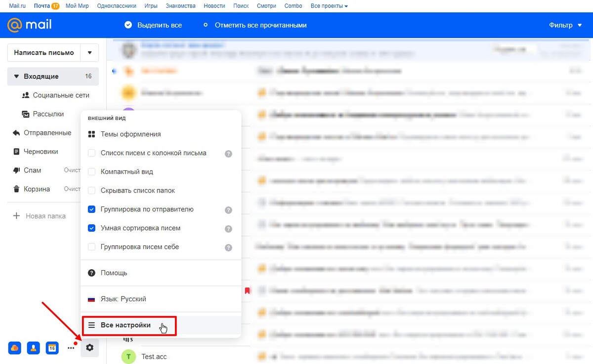Click the Spam thumbs-down icon
Image resolution: width=593 pixels, height=364 pixels.
click(16, 170)
